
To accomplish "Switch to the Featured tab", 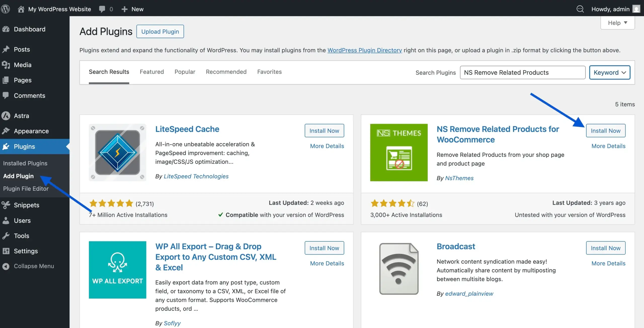I will [x=152, y=72].
